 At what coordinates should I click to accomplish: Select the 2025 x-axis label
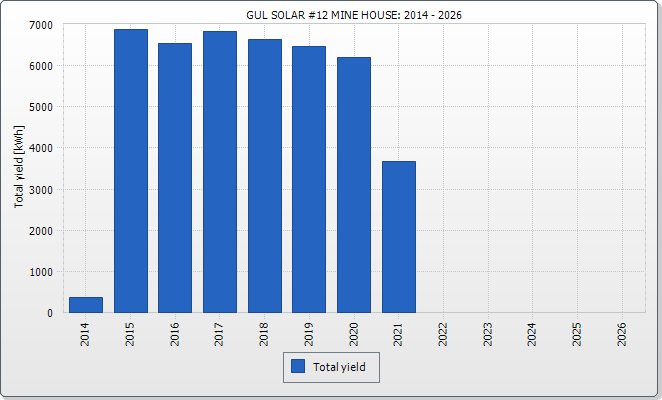pyautogui.click(x=577, y=333)
